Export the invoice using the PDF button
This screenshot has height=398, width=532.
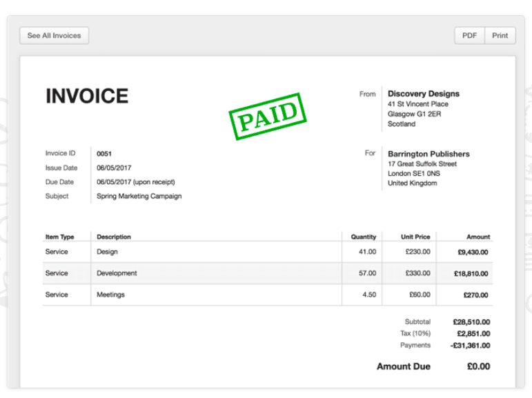pos(469,36)
